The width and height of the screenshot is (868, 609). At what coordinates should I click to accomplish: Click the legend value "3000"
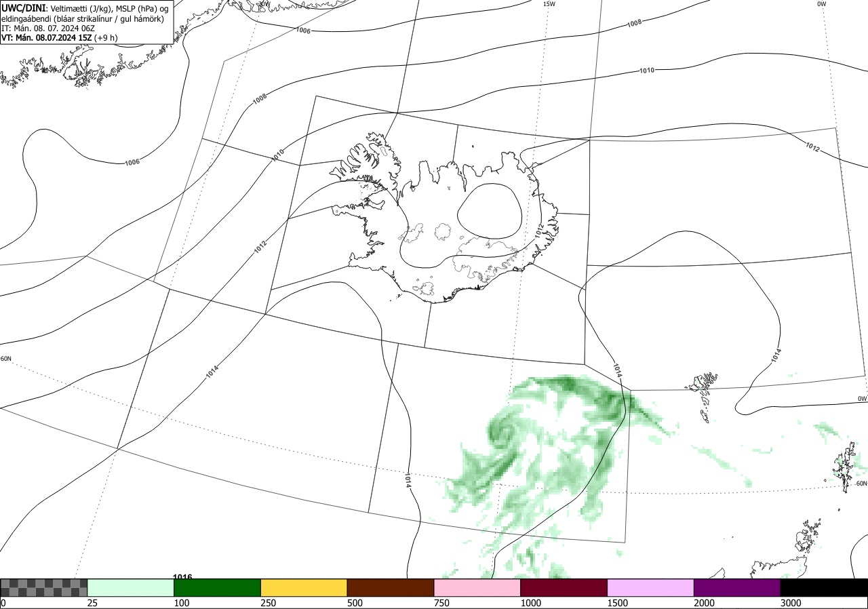[x=791, y=603]
